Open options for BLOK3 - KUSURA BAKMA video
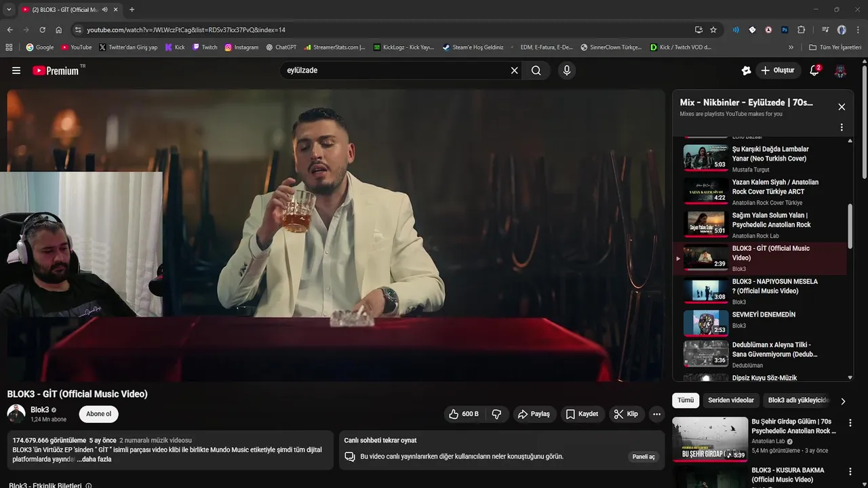This screenshot has width=868, height=488. point(850,472)
